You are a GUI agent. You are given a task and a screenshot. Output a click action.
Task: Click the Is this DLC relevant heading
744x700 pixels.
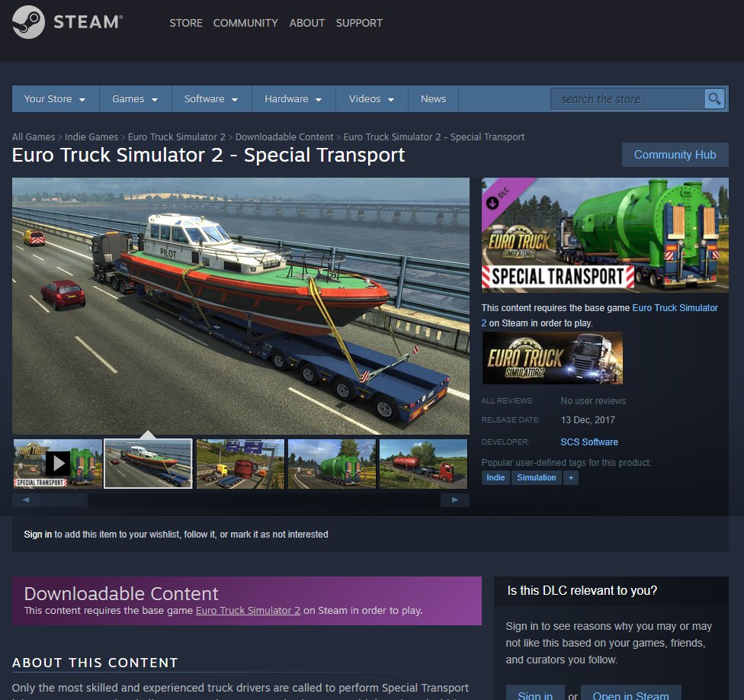click(582, 590)
